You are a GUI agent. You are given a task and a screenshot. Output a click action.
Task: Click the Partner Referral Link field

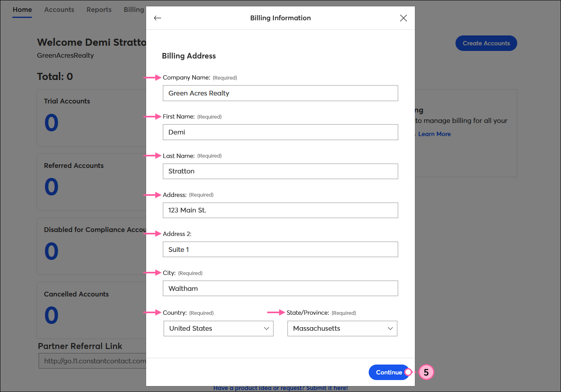click(x=92, y=361)
